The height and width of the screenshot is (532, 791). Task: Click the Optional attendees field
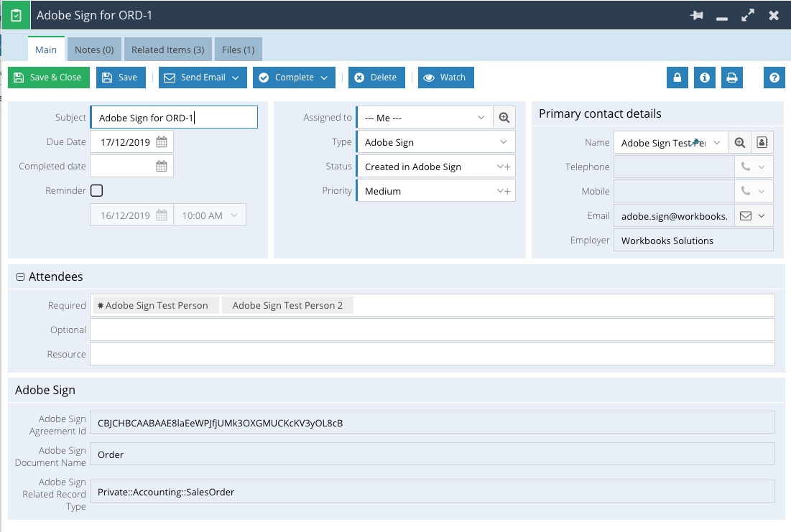[432, 330]
